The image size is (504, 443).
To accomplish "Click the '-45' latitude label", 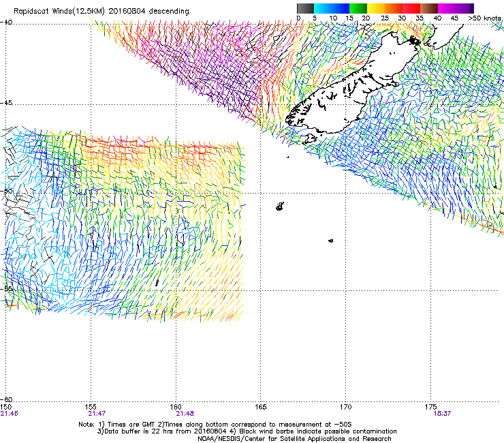I will [x=6, y=103].
